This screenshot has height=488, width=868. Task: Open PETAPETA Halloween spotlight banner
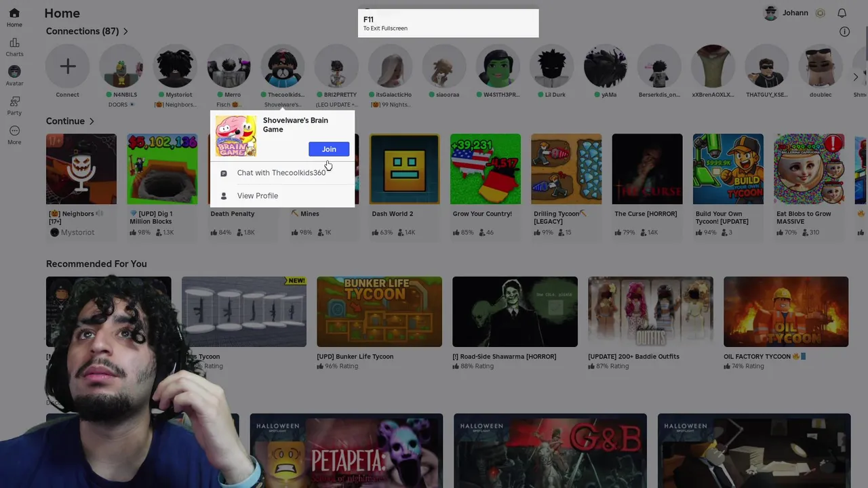coord(347,451)
